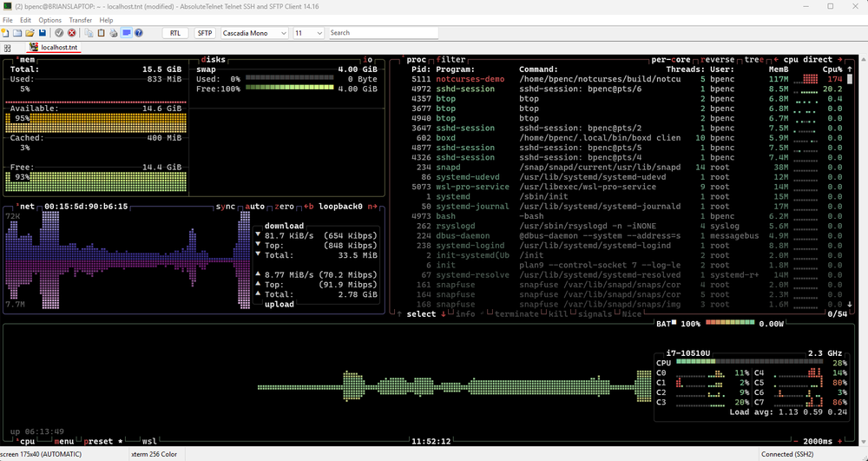Image resolution: width=868 pixels, height=461 pixels.
Task: Increase update interval with the plus sign
Action: click(839, 441)
